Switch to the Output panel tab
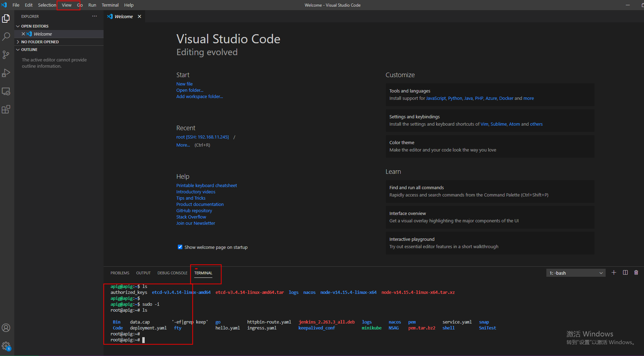This screenshot has height=356, width=644. (x=143, y=273)
